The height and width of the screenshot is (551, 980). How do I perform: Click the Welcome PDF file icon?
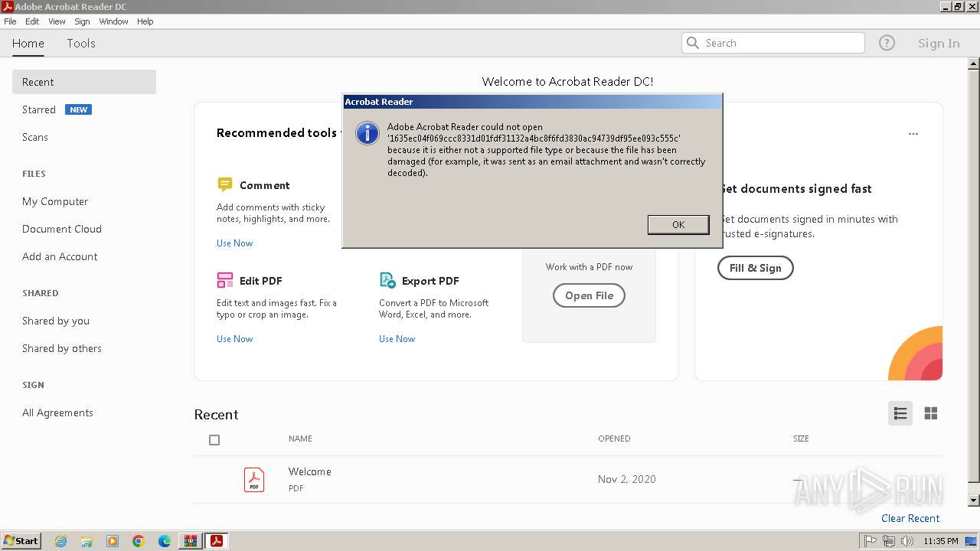tap(254, 479)
